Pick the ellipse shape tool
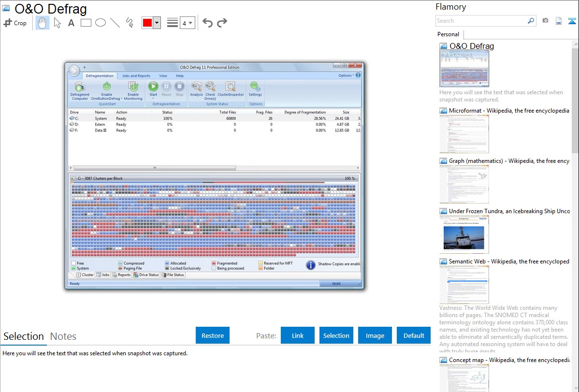The image size is (579, 392). pyautogui.click(x=101, y=23)
